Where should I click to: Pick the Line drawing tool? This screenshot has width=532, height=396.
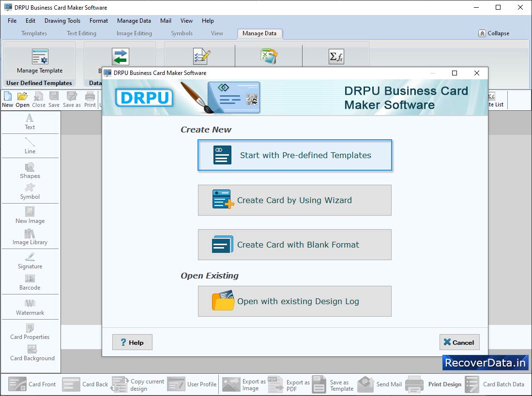coord(30,146)
